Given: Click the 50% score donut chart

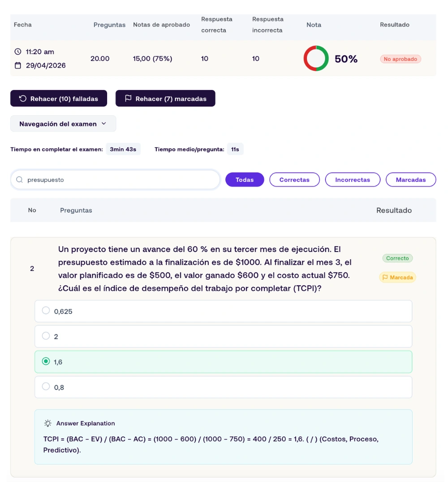Looking at the screenshot, I should pyautogui.click(x=316, y=58).
